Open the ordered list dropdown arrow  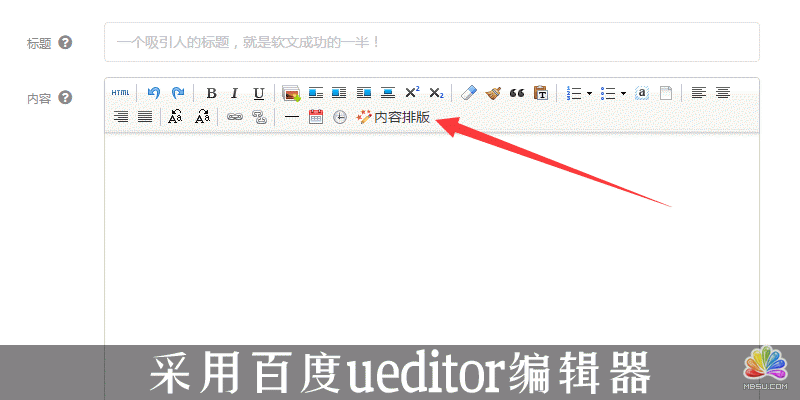590,93
